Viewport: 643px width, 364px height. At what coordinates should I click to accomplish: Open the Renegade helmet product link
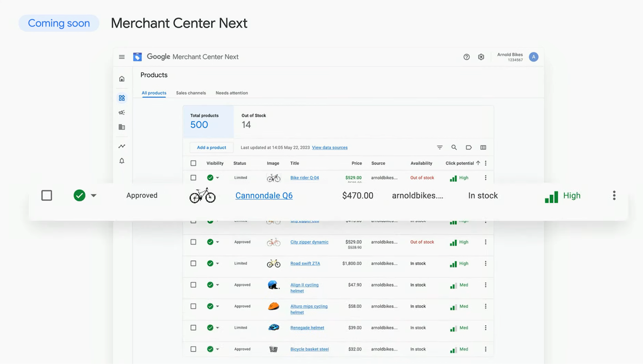click(x=307, y=328)
